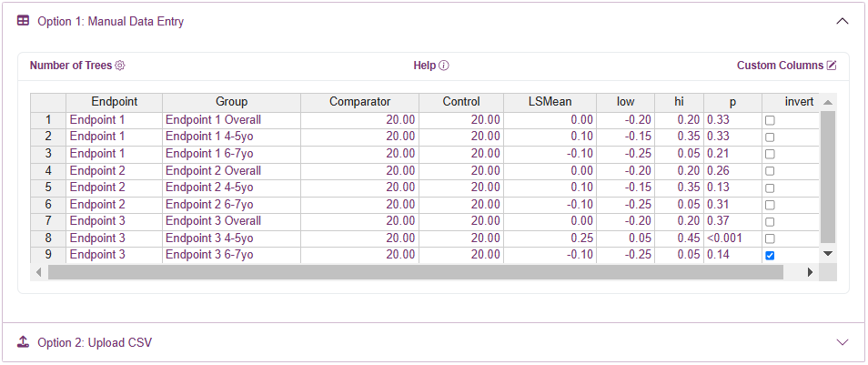This screenshot has height=365, width=868.
Task: Click cell 'Endpoint 2 4-5yo'
Action: click(x=231, y=188)
